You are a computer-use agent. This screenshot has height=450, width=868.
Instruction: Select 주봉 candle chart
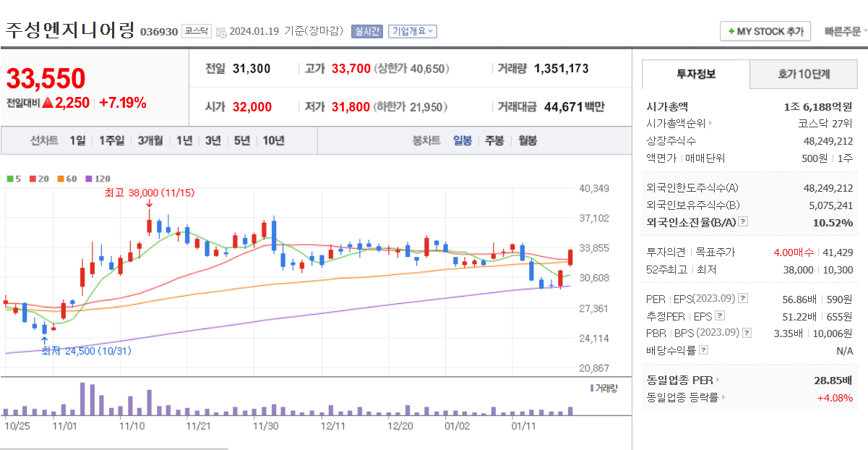(x=494, y=140)
